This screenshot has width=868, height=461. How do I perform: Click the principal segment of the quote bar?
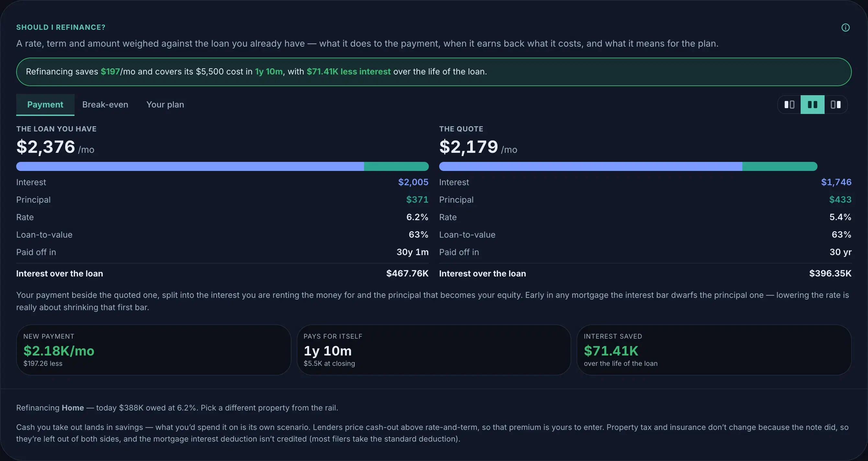780,166
